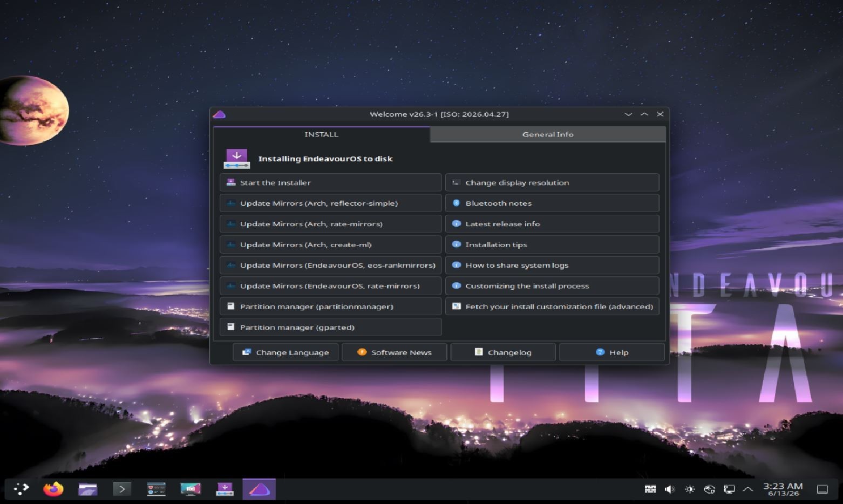Open Partition manager (gparted)
843x504 pixels.
[331, 327]
